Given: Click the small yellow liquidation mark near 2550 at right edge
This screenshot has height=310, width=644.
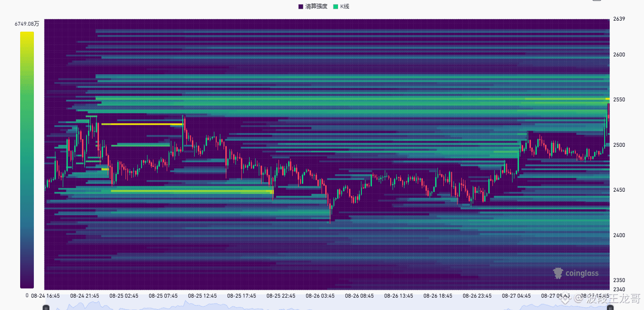Looking at the screenshot, I should pyautogui.click(x=607, y=99).
